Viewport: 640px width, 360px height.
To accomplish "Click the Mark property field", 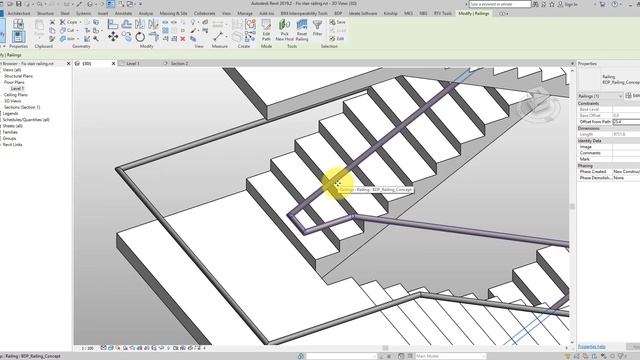I will pyautogui.click(x=626, y=159).
